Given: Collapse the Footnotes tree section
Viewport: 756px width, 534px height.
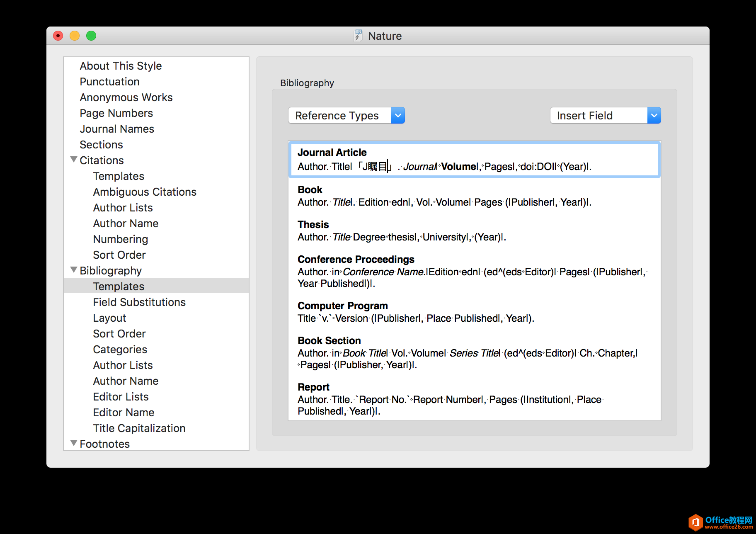Looking at the screenshot, I should (74, 444).
